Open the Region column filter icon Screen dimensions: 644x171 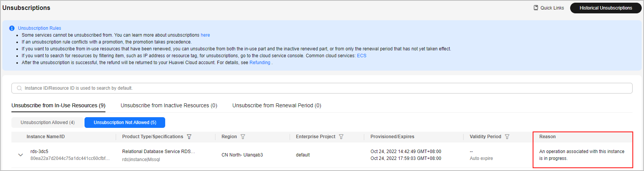[243, 137]
